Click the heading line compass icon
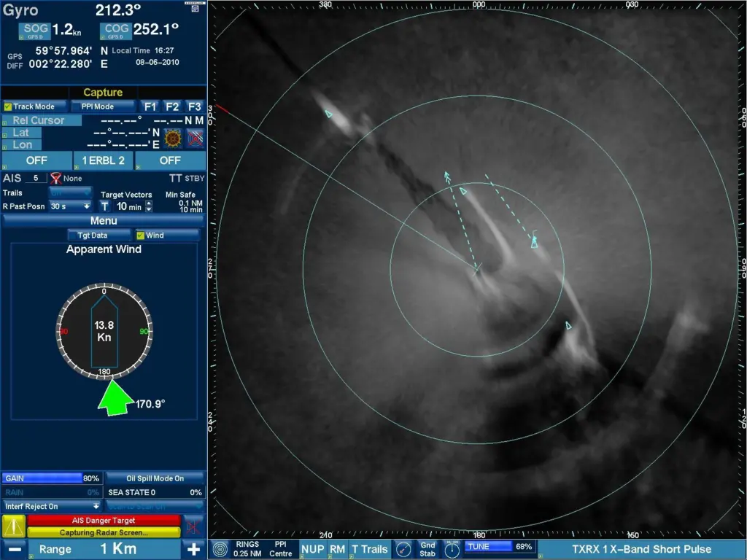The width and height of the screenshot is (747, 560). point(403,549)
